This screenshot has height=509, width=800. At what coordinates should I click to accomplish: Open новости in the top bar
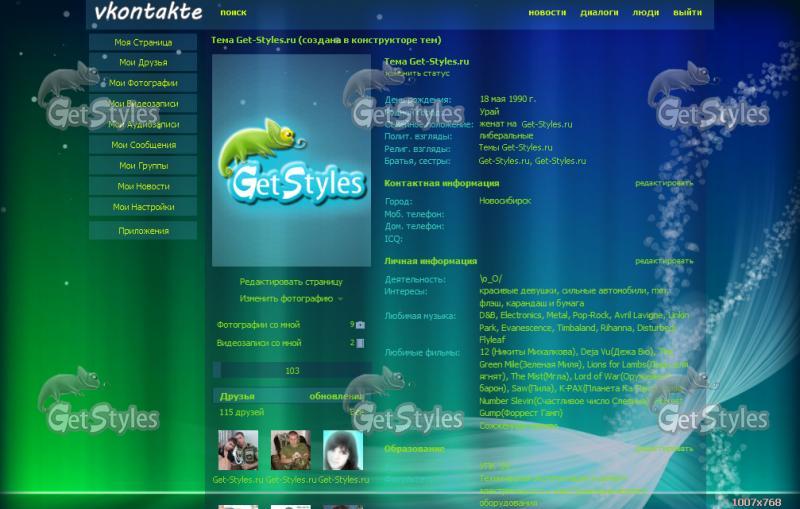(547, 12)
